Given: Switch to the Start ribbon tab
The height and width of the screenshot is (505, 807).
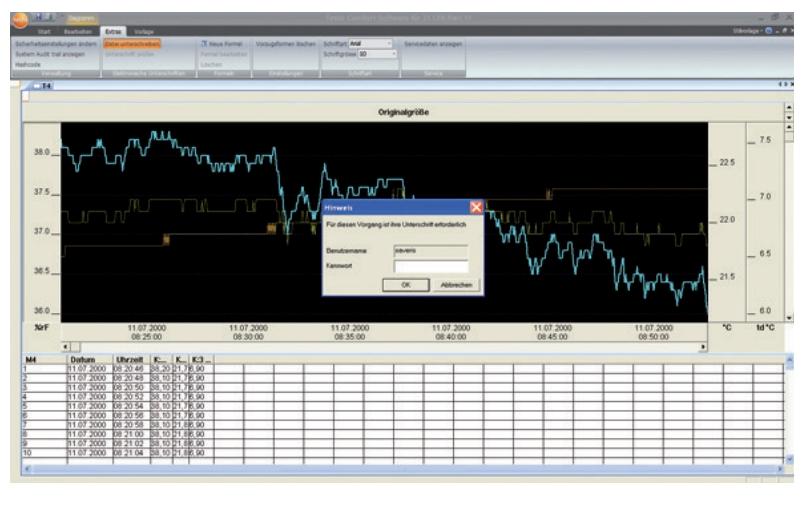Looking at the screenshot, I should (44, 32).
